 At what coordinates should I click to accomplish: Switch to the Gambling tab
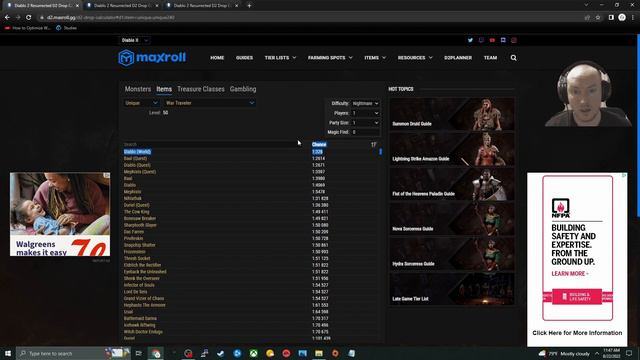(x=243, y=89)
